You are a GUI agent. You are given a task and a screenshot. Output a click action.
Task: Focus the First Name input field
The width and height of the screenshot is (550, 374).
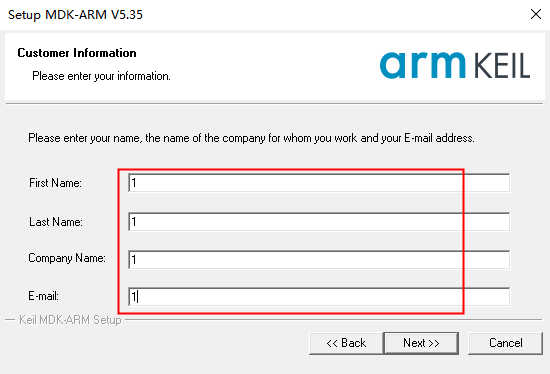coord(319,183)
